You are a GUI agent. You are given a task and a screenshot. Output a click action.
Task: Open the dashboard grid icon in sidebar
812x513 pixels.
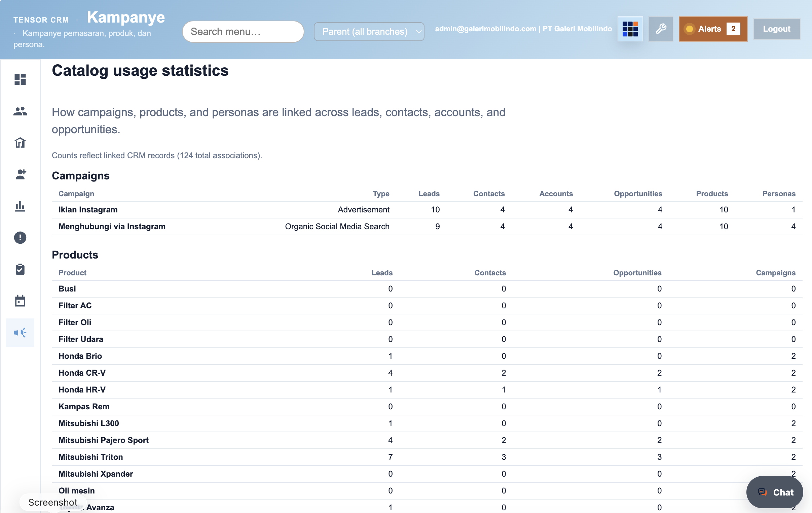pos(20,79)
